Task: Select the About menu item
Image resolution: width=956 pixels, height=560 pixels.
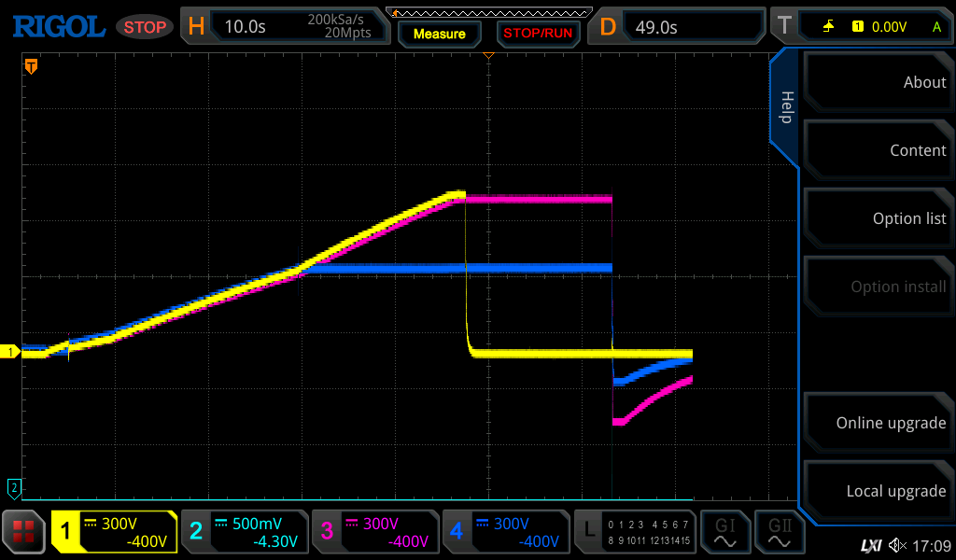Action: pyautogui.click(x=878, y=82)
